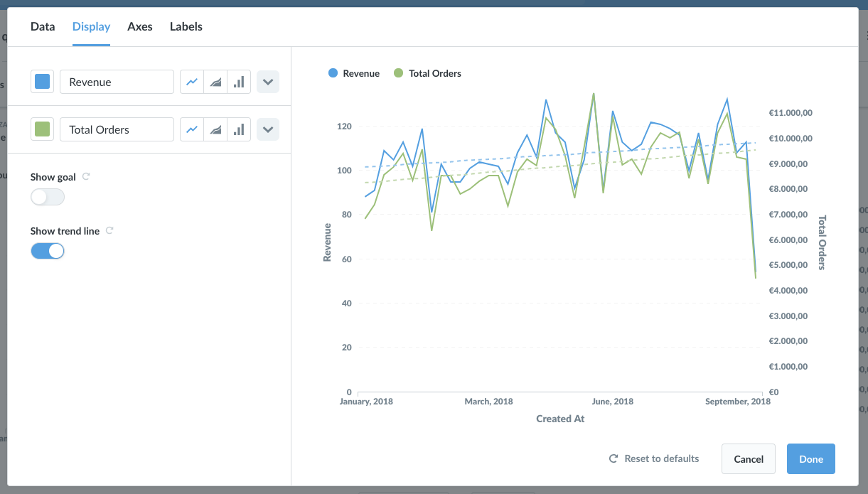Viewport: 868px width, 494px height.
Task: Set Revenue series to bar chart
Action: click(x=239, y=82)
